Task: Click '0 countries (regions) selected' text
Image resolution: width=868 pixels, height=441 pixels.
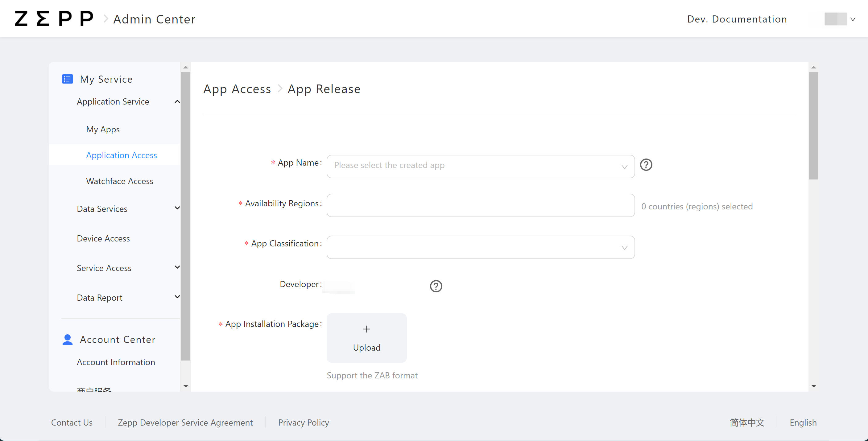Action: (x=696, y=206)
